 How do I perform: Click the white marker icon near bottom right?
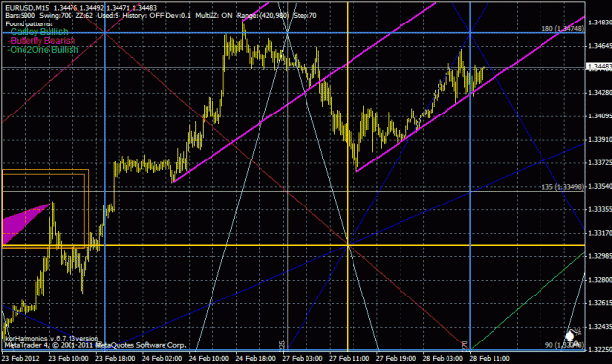(x=570, y=335)
